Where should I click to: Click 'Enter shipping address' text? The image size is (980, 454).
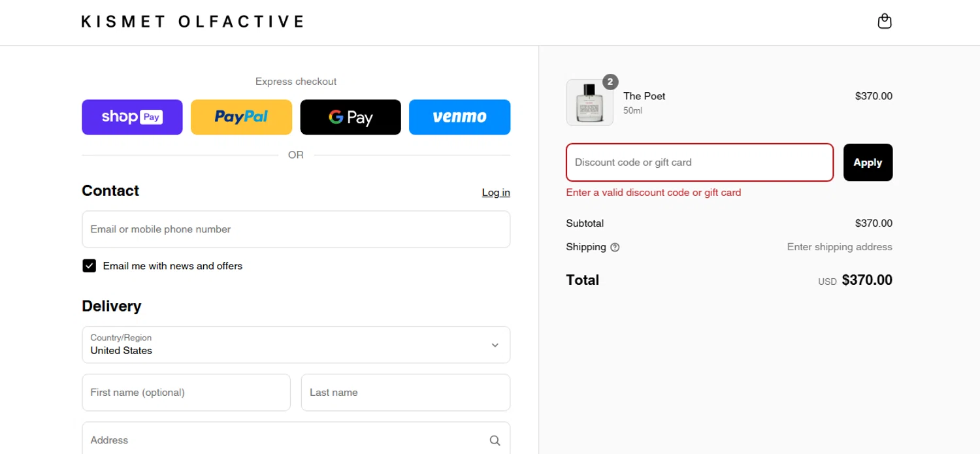(x=840, y=247)
